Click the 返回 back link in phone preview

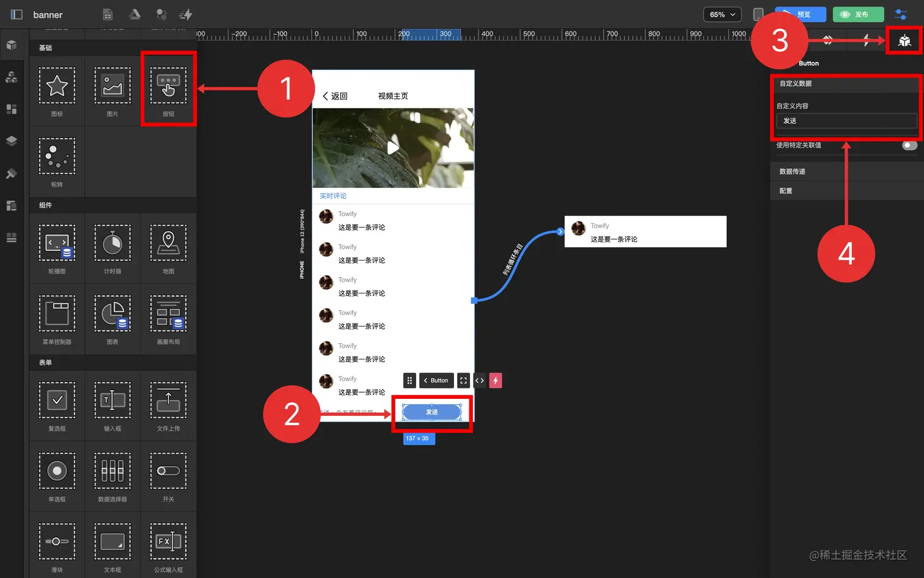(335, 96)
